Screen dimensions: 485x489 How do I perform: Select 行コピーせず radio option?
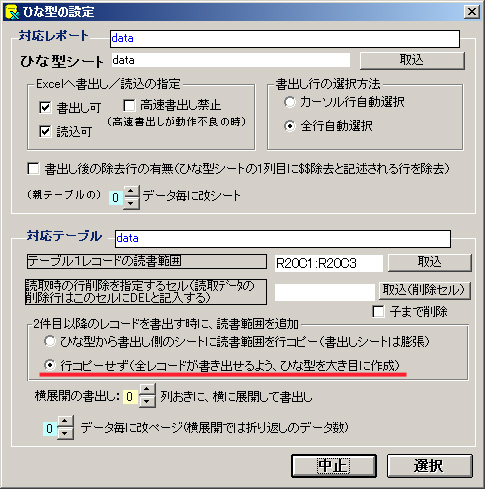(50, 365)
